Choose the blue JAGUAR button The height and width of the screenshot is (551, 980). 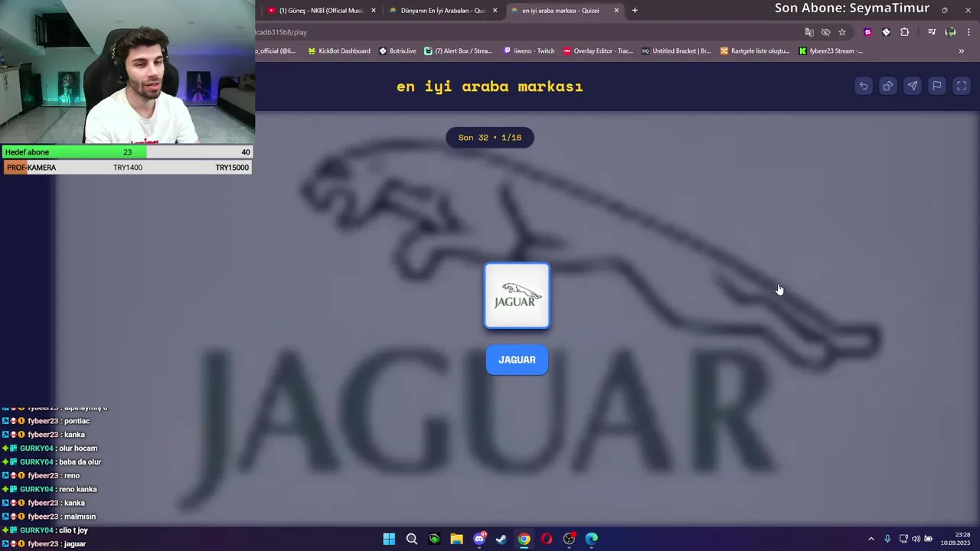pyautogui.click(x=517, y=360)
